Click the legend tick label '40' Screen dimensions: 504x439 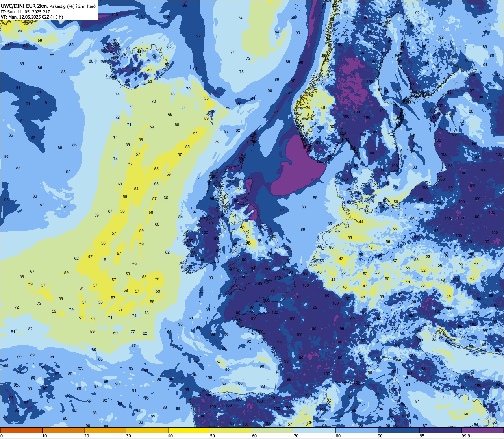click(170, 436)
